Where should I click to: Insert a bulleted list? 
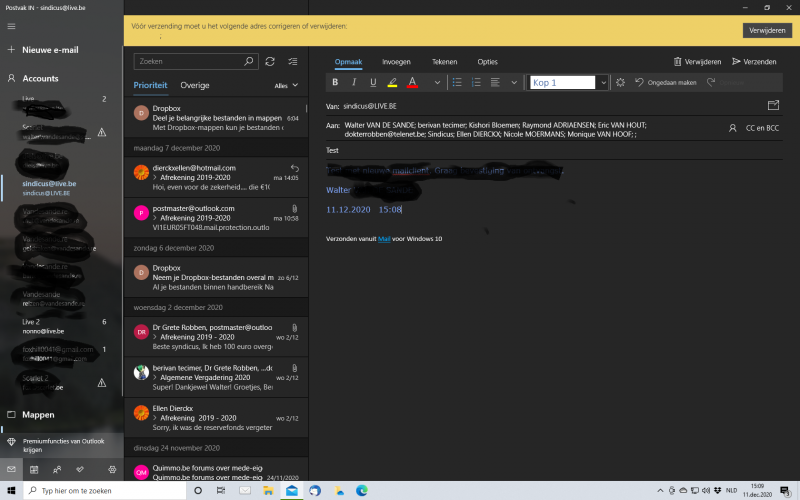pos(456,82)
